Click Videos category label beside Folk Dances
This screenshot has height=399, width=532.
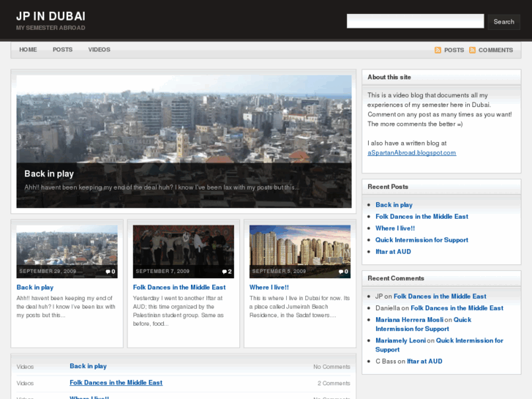pyautogui.click(x=25, y=383)
